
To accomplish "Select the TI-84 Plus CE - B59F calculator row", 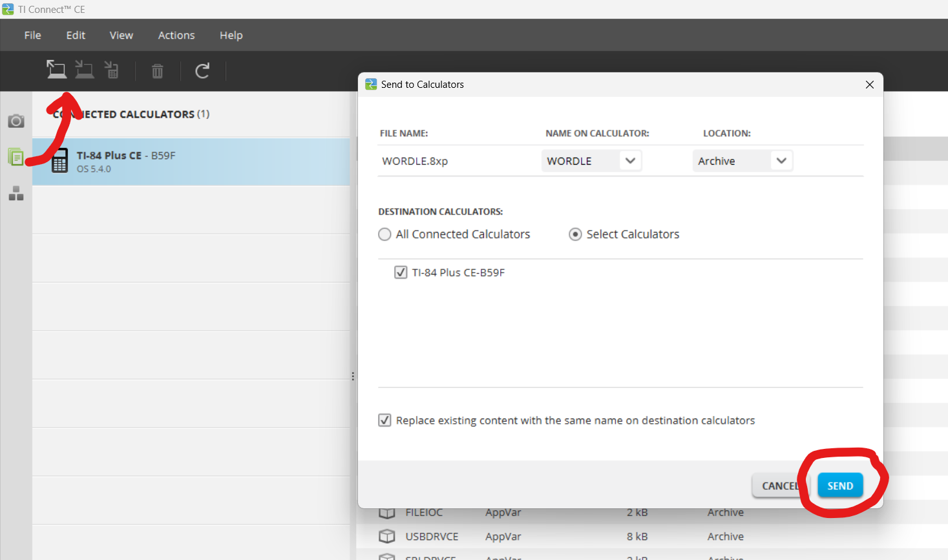I will 191,161.
